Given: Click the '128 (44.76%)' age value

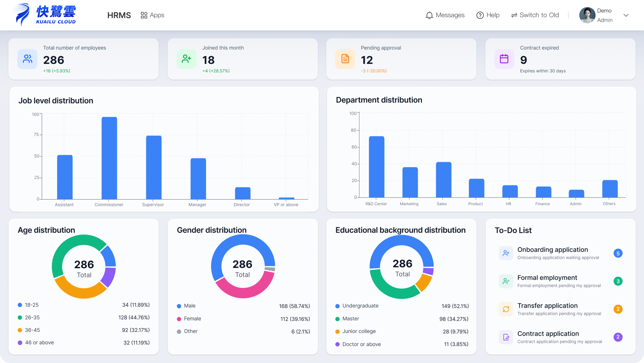Looking at the screenshot, I should click(134, 318).
